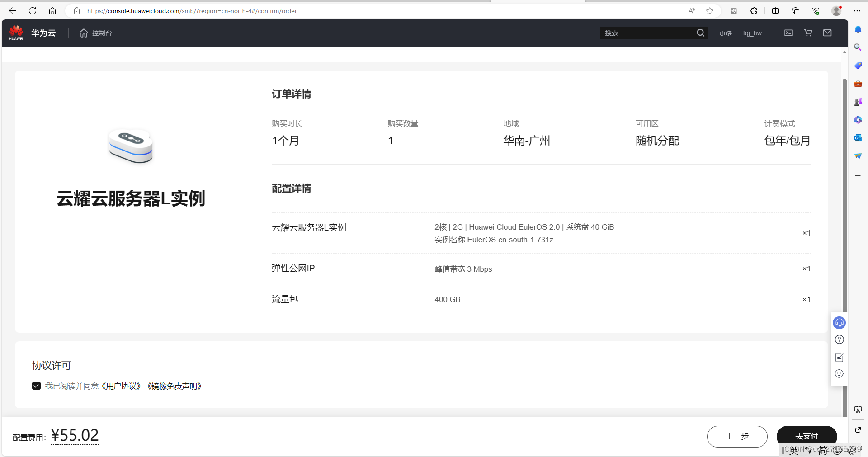Click the address bar URL

point(192,11)
